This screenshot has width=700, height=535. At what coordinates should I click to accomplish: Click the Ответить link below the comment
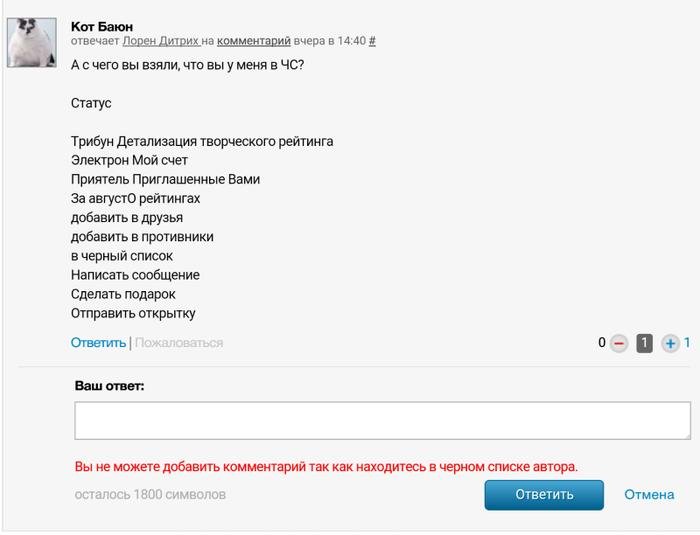pyautogui.click(x=98, y=343)
